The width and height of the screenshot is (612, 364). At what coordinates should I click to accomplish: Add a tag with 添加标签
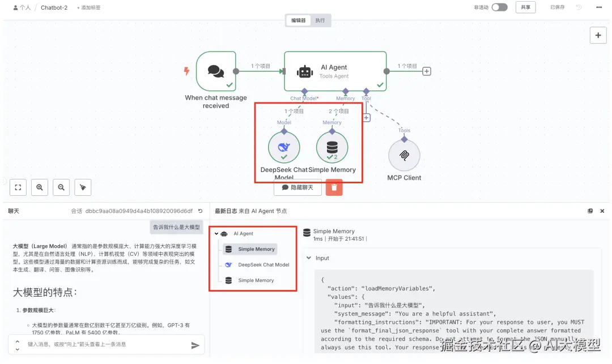coord(88,7)
